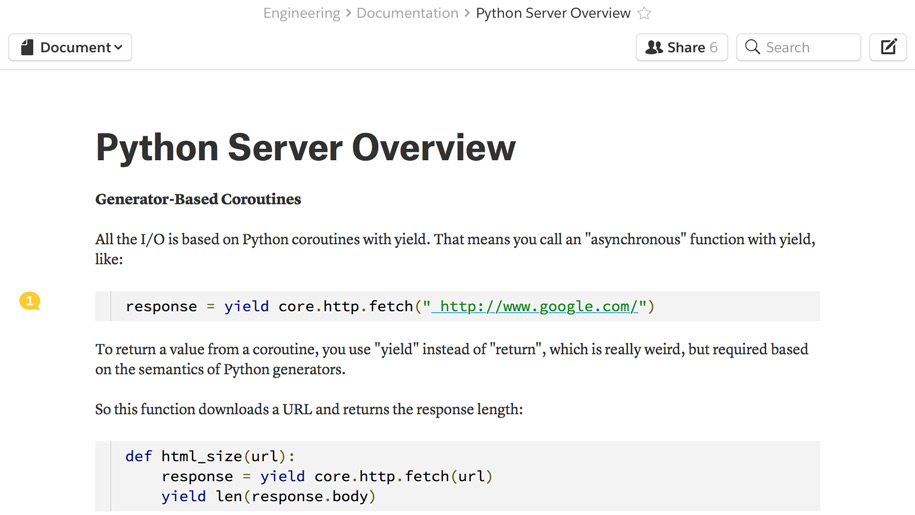Click the document file icon beside Document
Viewport: 915px width, 515px height.
click(x=27, y=47)
